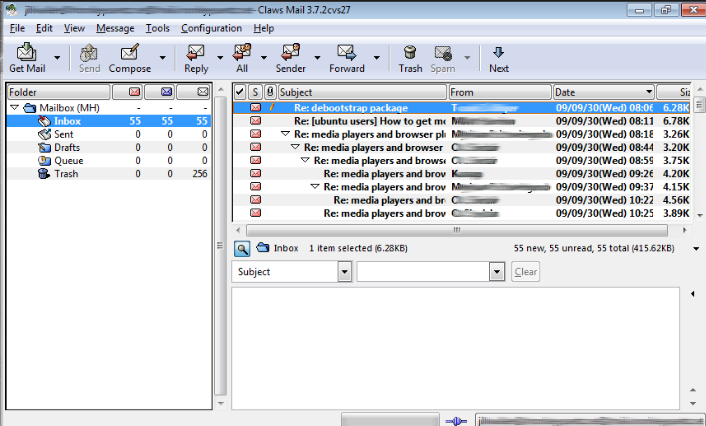The height and width of the screenshot is (426, 706).
Task: Click the new messages column header icon
Action: tap(134, 92)
